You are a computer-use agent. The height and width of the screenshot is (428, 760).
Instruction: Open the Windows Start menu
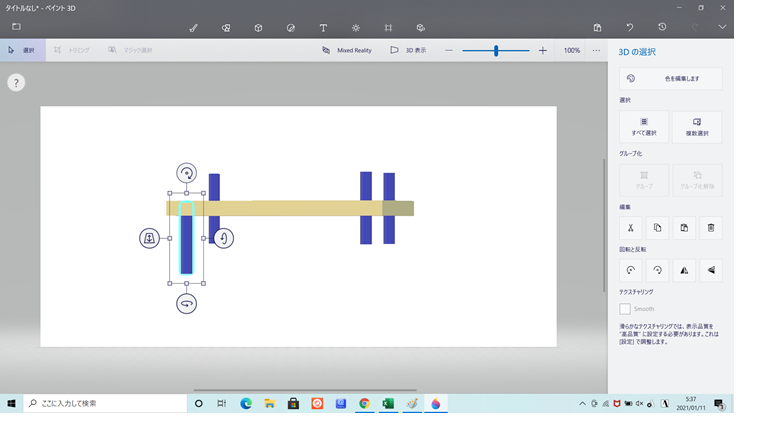point(12,403)
